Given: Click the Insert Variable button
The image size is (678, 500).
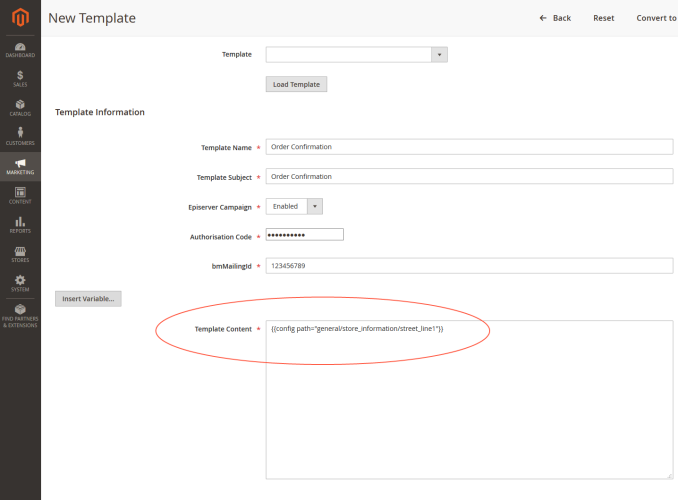Looking at the screenshot, I should 88,298.
